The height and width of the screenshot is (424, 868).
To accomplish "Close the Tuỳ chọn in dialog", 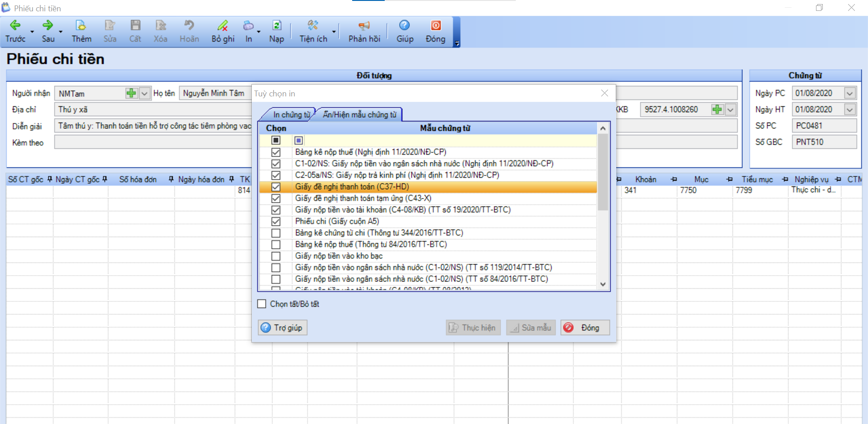I will pos(604,93).
